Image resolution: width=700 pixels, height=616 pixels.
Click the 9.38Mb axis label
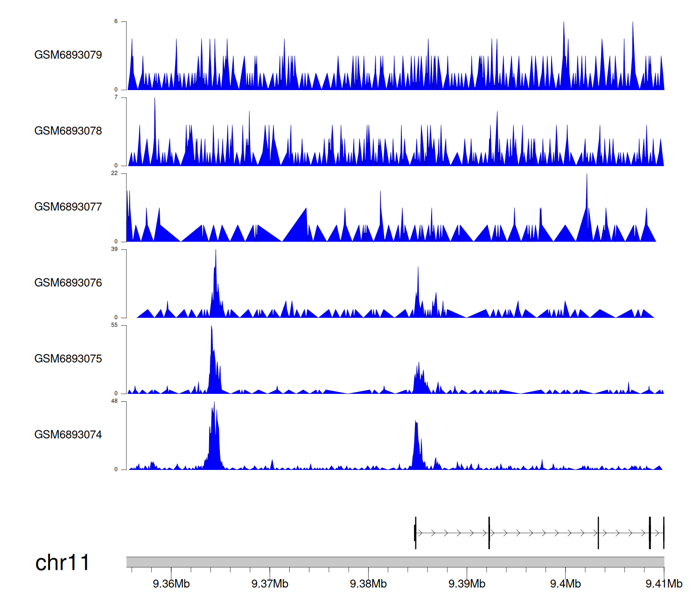coord(368,584)
